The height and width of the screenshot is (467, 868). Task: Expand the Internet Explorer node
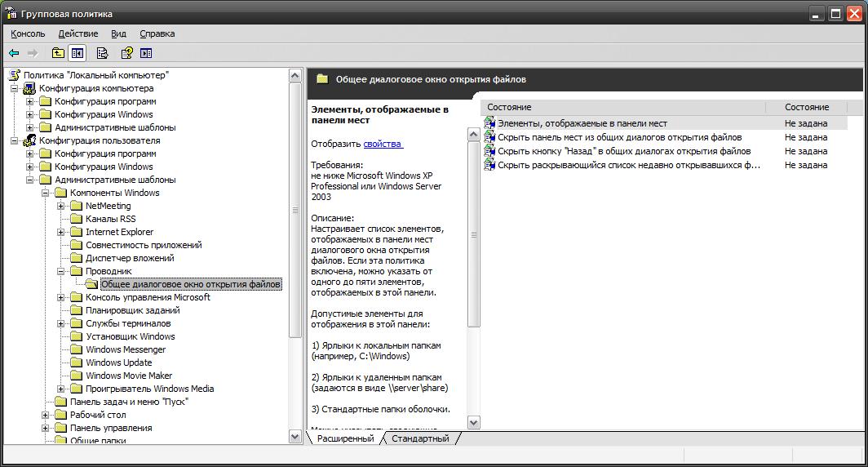click(x=61, y=232)
